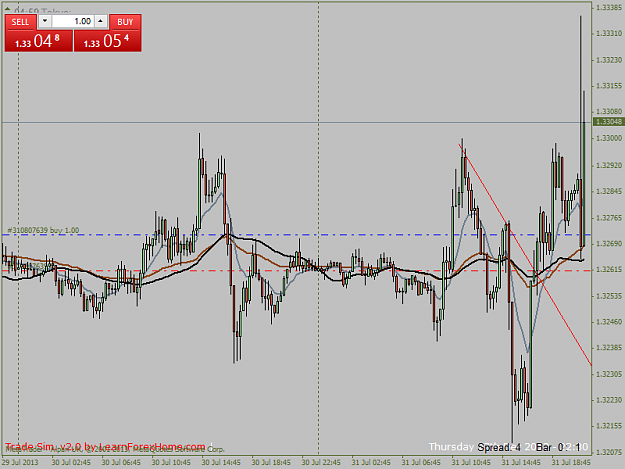Click the sell price 1.33 04 8 panel

(x=39, y=41)
